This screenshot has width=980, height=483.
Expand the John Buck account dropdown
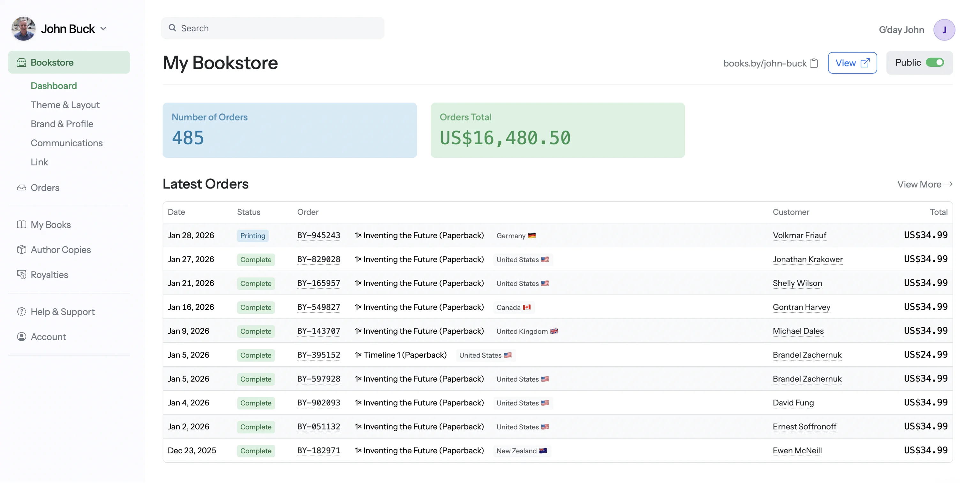[103, 28]
